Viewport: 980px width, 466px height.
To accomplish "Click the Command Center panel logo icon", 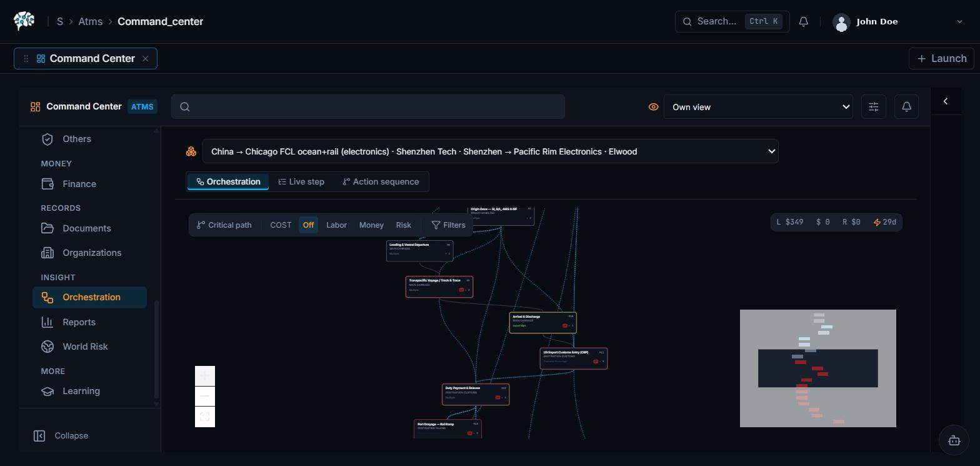I will coord(36,107).
